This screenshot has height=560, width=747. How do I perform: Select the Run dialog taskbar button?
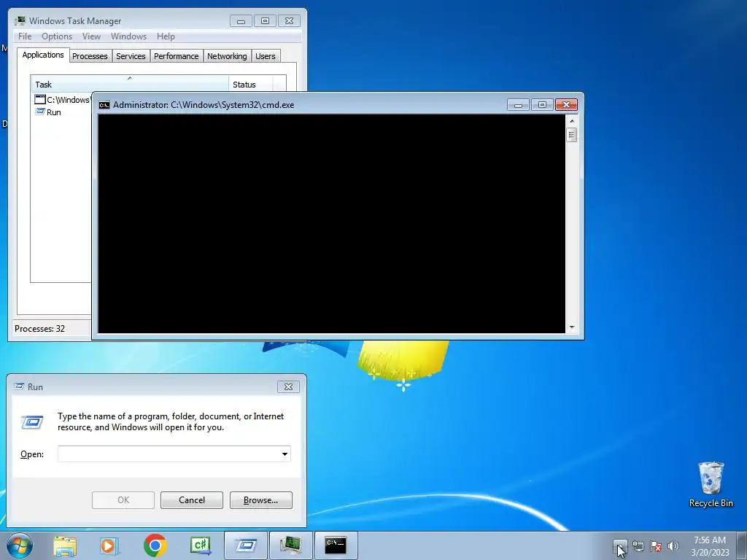[x=245, y=545]
